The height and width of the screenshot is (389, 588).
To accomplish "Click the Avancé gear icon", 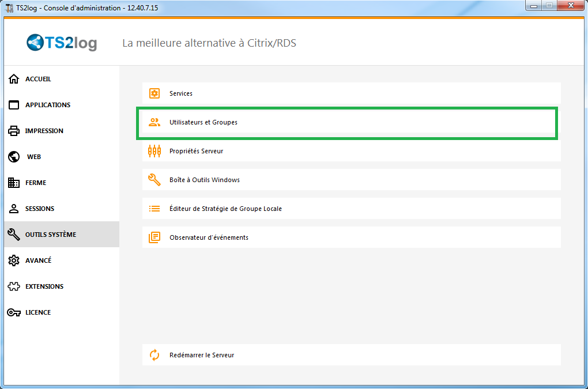I will 14,260.
